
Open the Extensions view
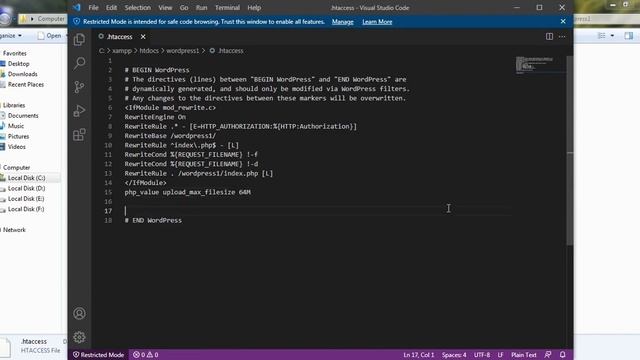point(79,135)
